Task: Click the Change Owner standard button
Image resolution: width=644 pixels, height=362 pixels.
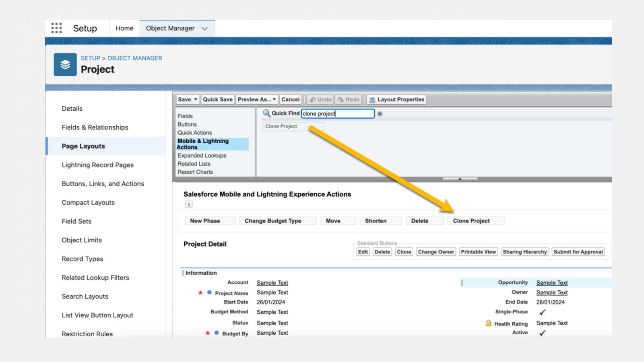Action: coord(436,252)
